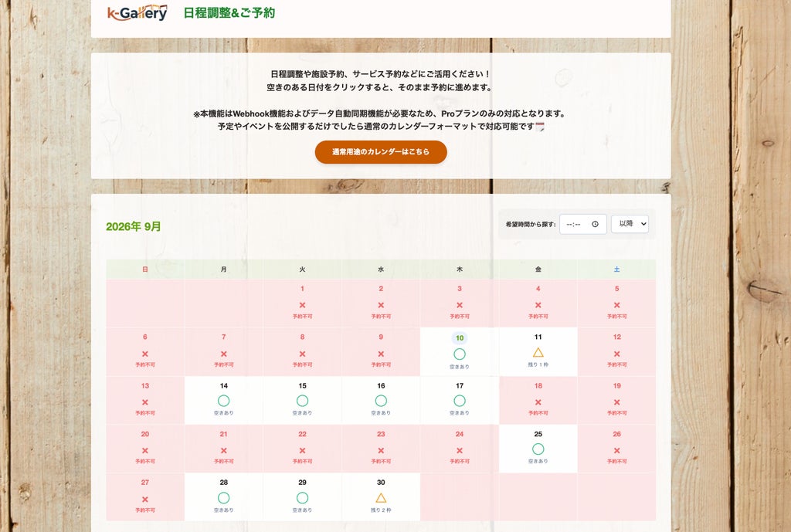This screenshot has width=791, height=532.
Task: Select date cell 15 with availability
Action: [x=302, y=401]
